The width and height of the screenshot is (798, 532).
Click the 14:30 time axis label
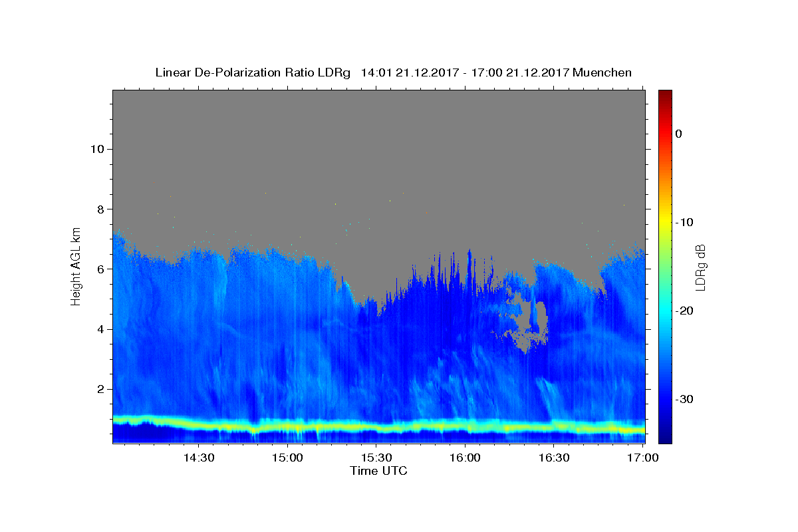tap(198, 458)
